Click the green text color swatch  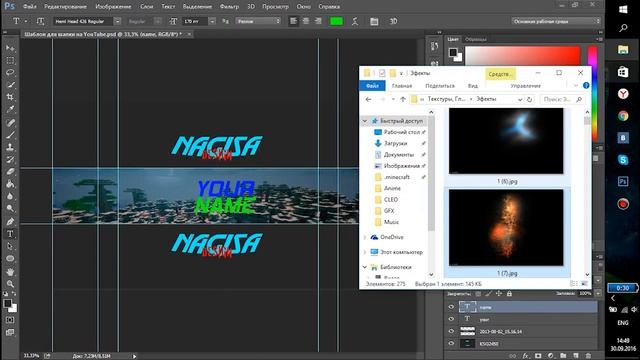point(336,21)
